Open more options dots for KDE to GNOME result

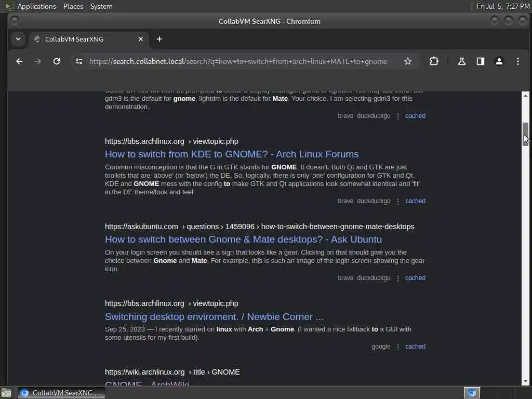pos(398,201)
